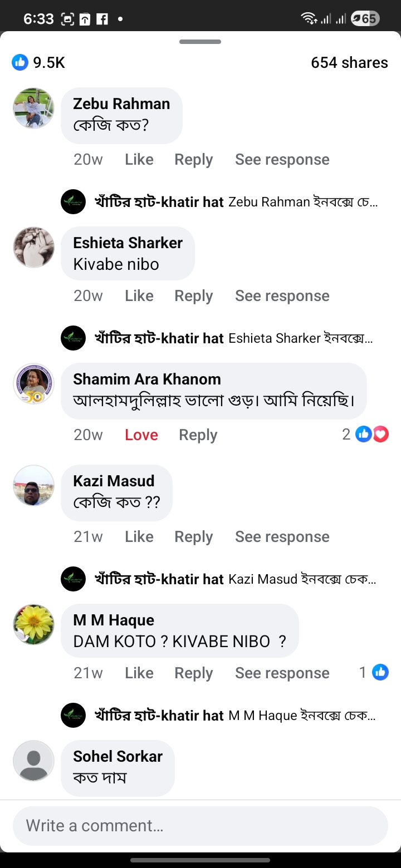Tap the Write a comment field

(200, 826)
